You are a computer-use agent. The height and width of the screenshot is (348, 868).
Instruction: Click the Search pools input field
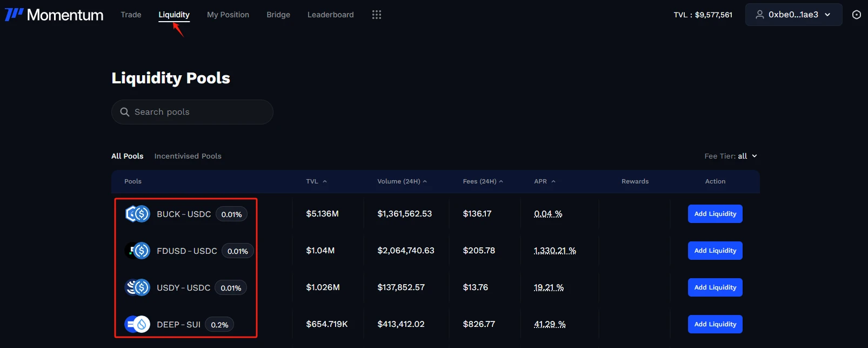[x=200, y=112]
